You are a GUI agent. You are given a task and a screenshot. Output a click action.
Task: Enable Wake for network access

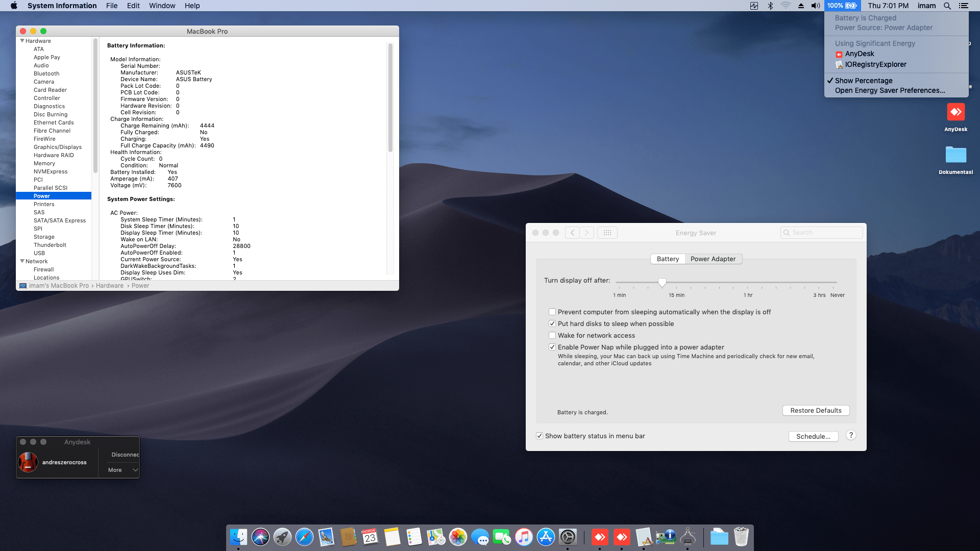(552, 335)
